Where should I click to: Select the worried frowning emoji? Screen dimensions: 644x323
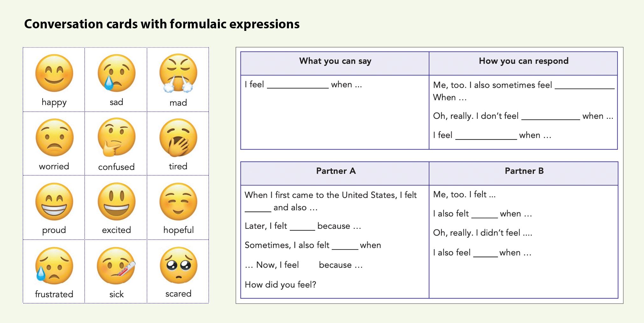pos(54,137)
